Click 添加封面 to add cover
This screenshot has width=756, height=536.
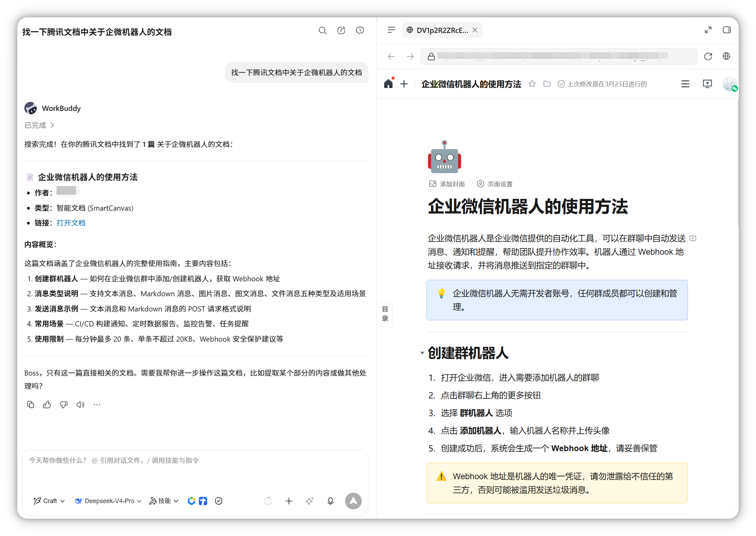(x=447, y=184)
